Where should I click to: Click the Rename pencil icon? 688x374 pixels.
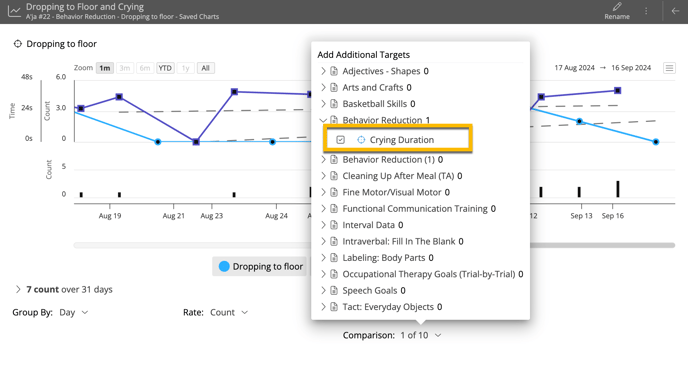617,7
